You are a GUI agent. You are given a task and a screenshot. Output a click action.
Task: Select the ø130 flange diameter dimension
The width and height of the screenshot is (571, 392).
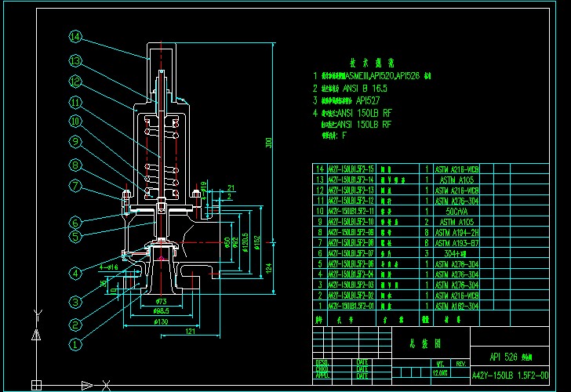pyautogui.click(x=160, y=321)
